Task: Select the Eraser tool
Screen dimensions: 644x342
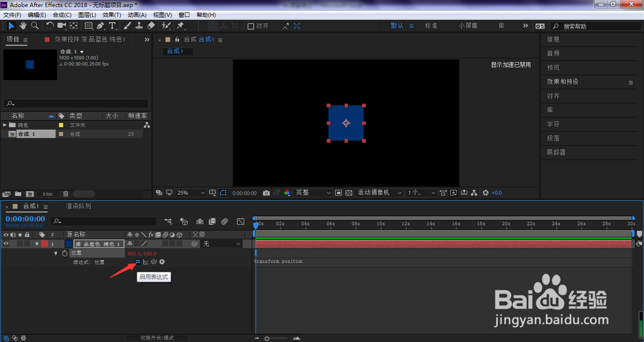Action: pos(151,25)
